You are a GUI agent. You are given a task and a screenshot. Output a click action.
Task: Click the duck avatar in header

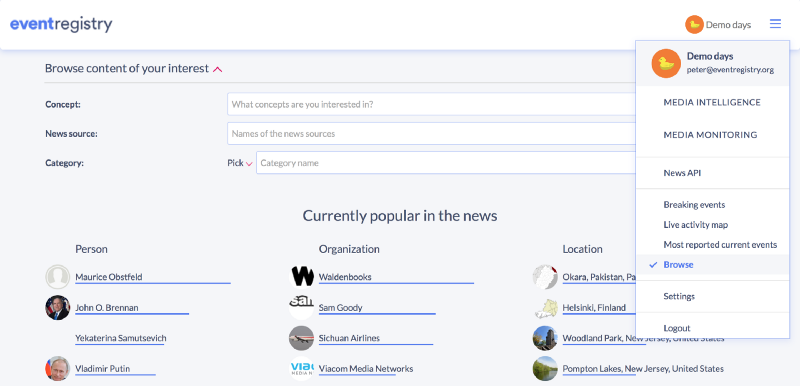click(x=694, y=24)
